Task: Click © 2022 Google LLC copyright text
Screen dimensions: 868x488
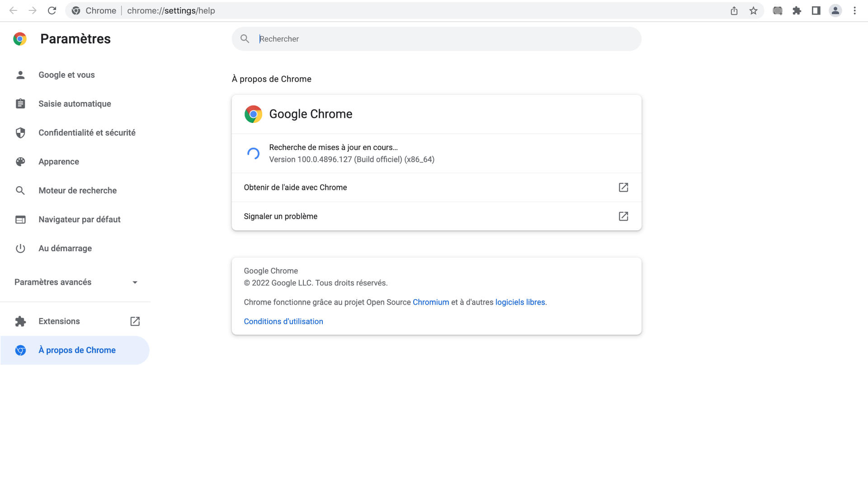Action: (316, 283)
